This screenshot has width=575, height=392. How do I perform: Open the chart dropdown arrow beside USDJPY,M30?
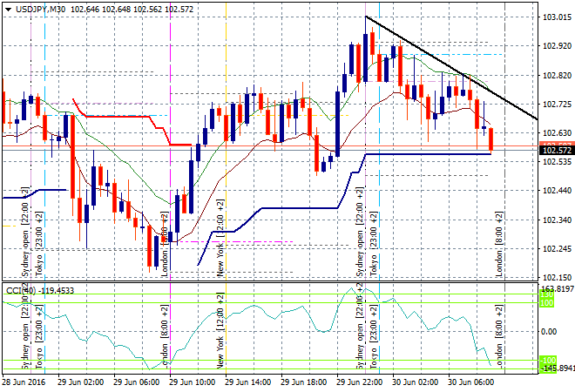pyautogui.click(x=8, y=8)
